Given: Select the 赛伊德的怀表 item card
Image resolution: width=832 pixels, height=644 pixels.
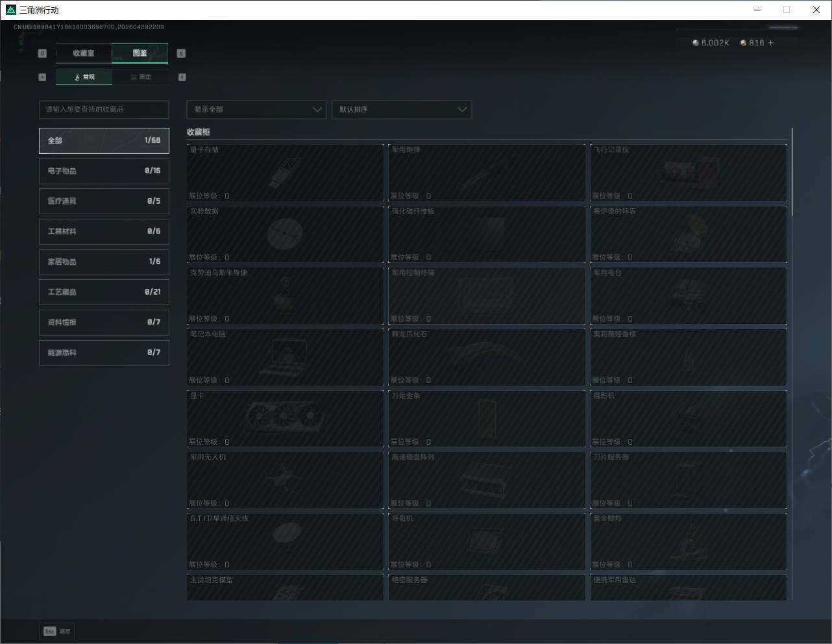Looking at the screenshot, I should coord(689,234).
